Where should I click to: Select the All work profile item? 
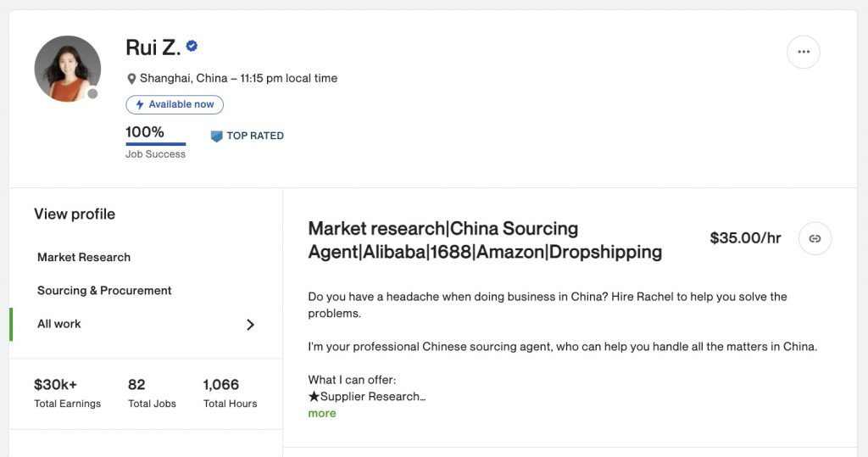(x=146, y=324)
